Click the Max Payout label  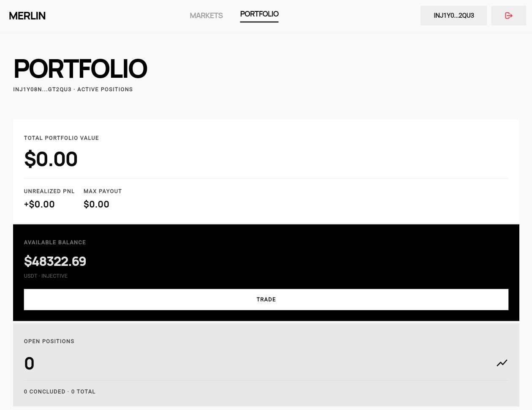coord(103,191)
